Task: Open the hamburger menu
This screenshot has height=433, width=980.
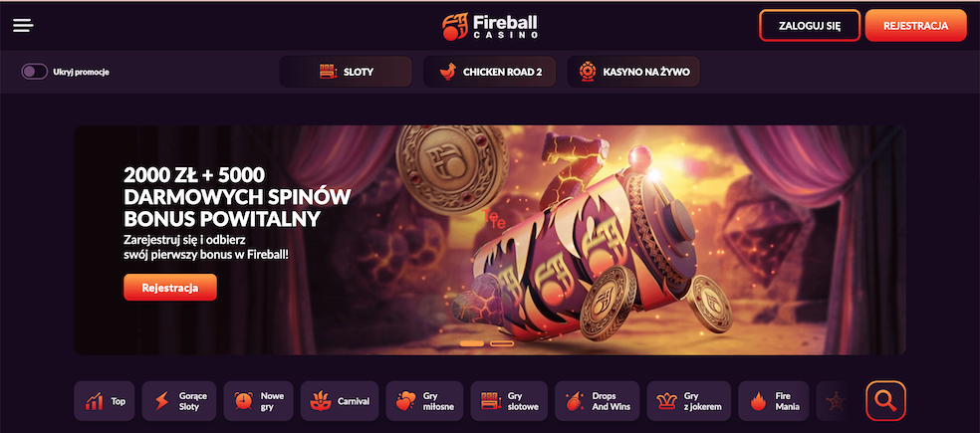Action: [23, 26]
